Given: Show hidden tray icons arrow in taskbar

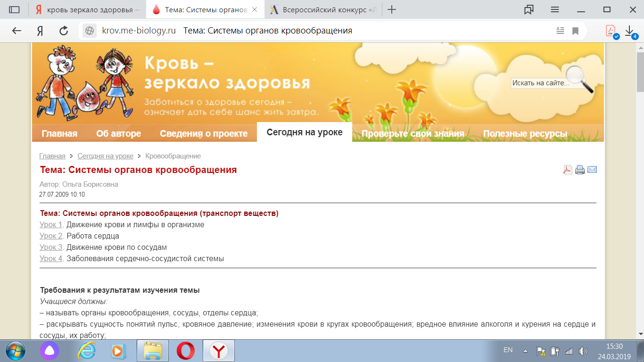Looking at the screenshot, I should tap(526, 351).
